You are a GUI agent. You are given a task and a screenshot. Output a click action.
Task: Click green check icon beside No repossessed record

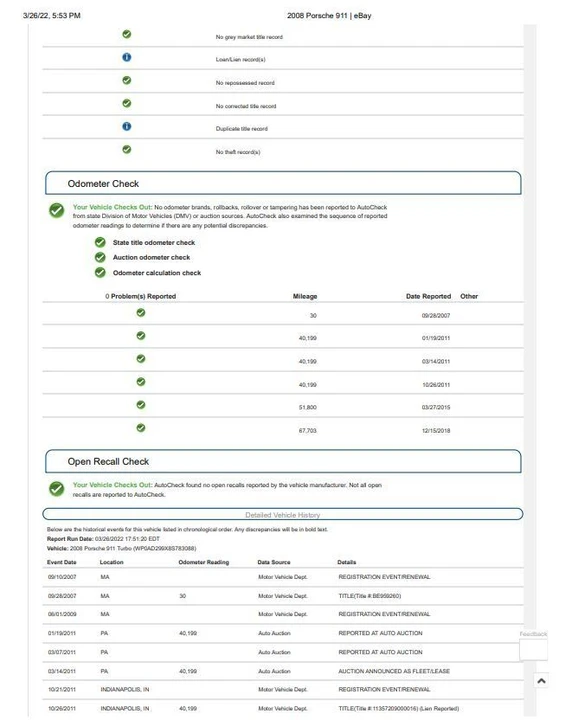127,80
